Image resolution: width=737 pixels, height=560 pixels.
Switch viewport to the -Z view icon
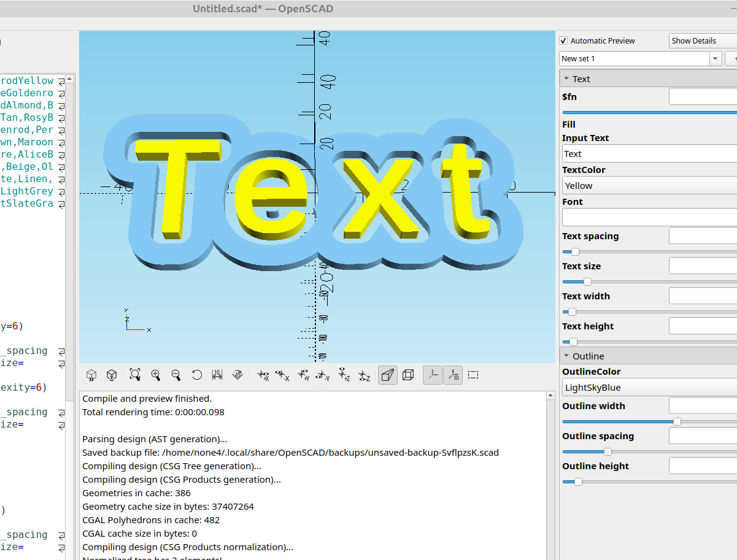pos(364,375)
